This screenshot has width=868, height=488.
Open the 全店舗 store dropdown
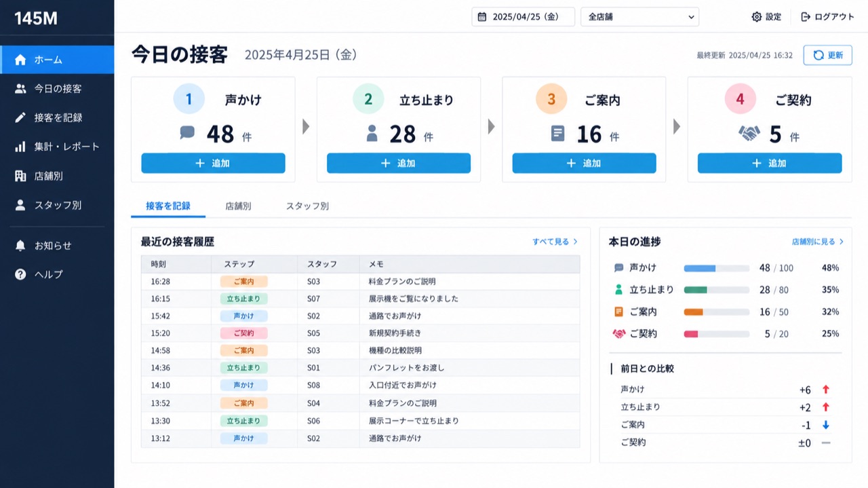[639, 17]
